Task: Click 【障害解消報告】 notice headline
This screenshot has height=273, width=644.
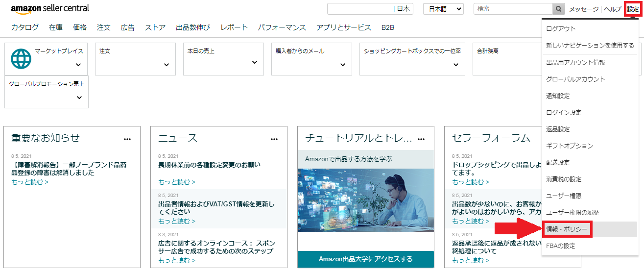Action: coord(69,169)
